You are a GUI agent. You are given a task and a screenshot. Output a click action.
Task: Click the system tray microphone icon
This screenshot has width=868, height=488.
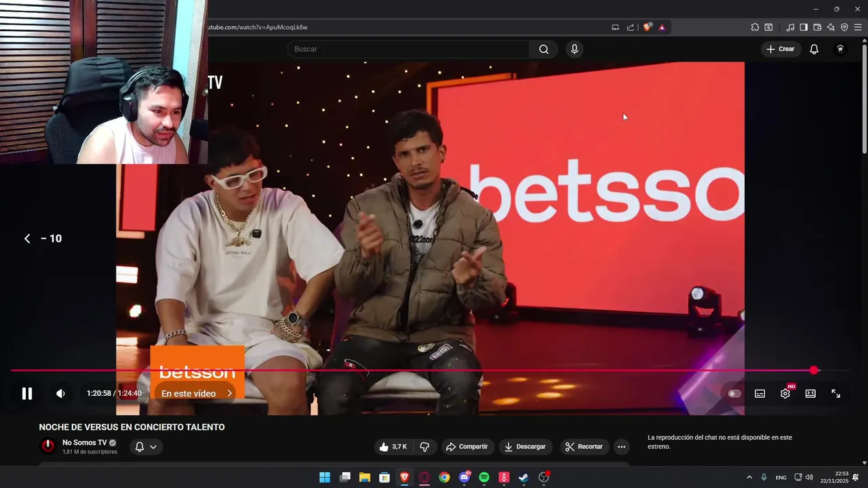coord(764,477)
